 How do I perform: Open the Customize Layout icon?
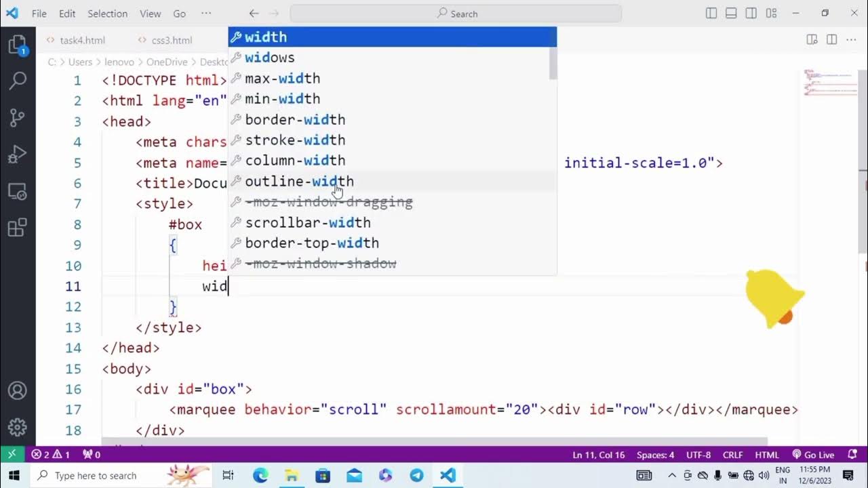(x=771, y=14)
